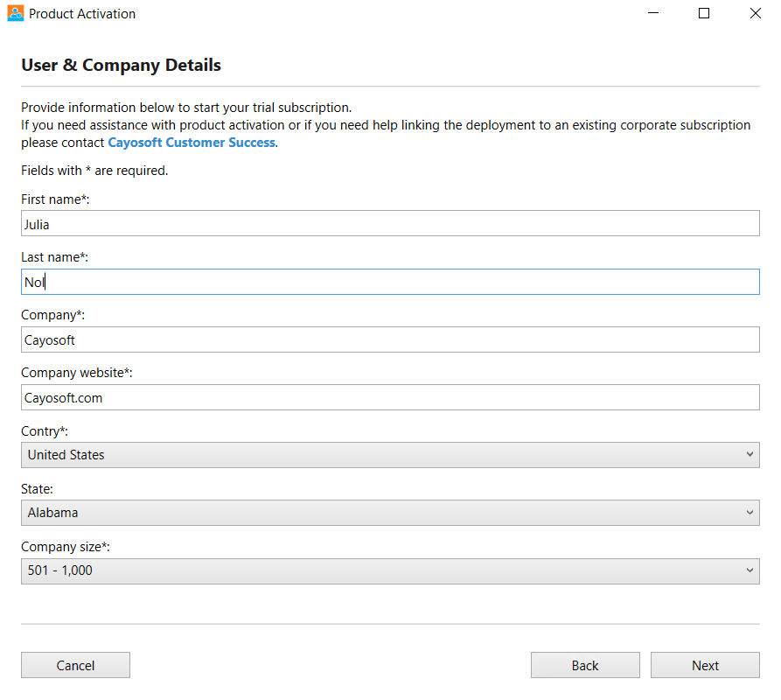Edit the Company website field

point(390,397)
